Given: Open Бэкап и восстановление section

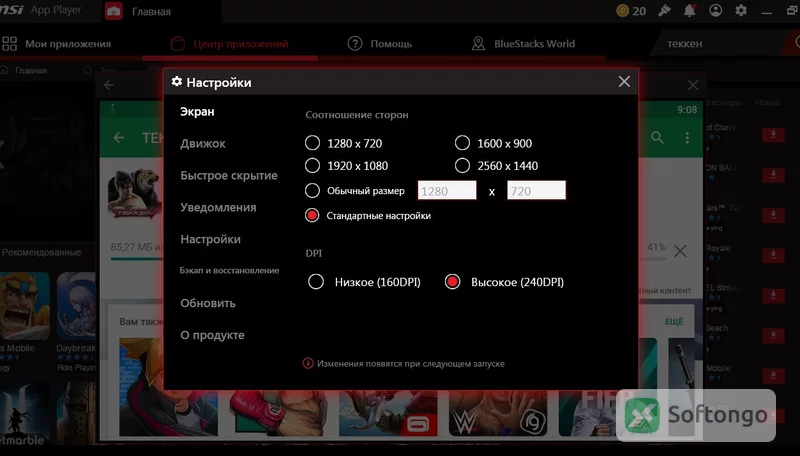Looking at the screenshot, I should [x=229, y=270].
